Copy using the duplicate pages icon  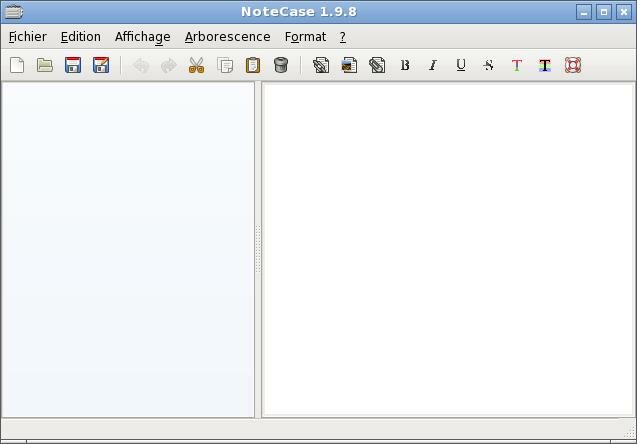tap(225, 65)
